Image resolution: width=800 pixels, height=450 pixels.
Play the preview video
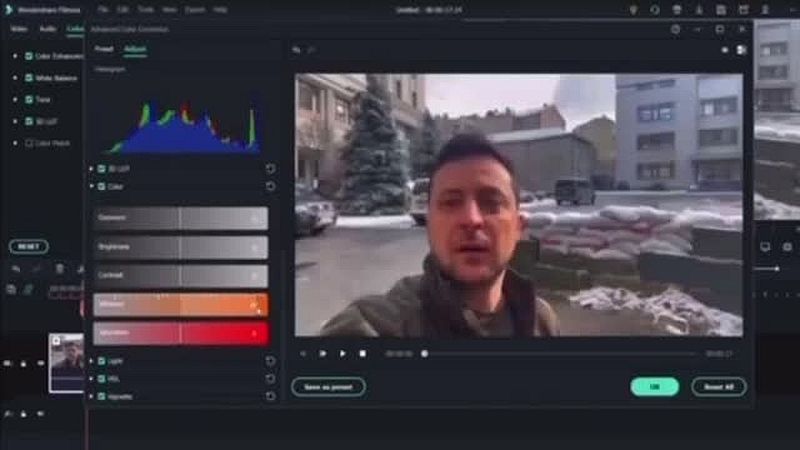tap(342, 354)
